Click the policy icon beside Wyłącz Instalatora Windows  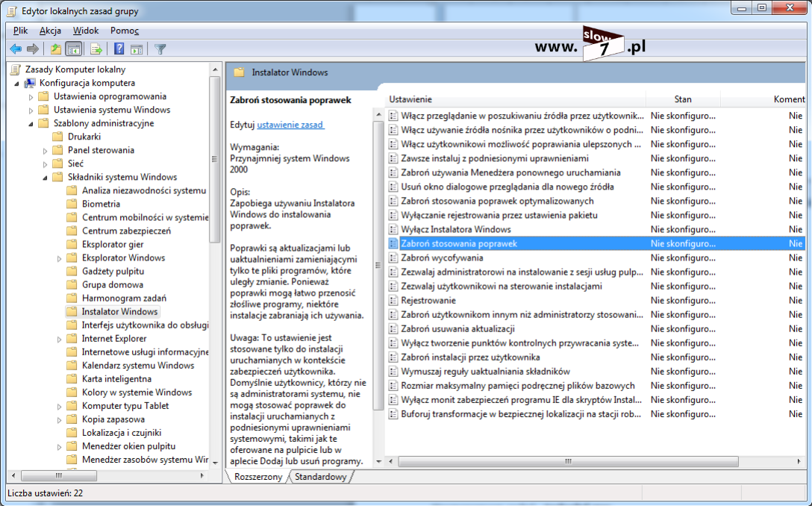coord(393,229)
